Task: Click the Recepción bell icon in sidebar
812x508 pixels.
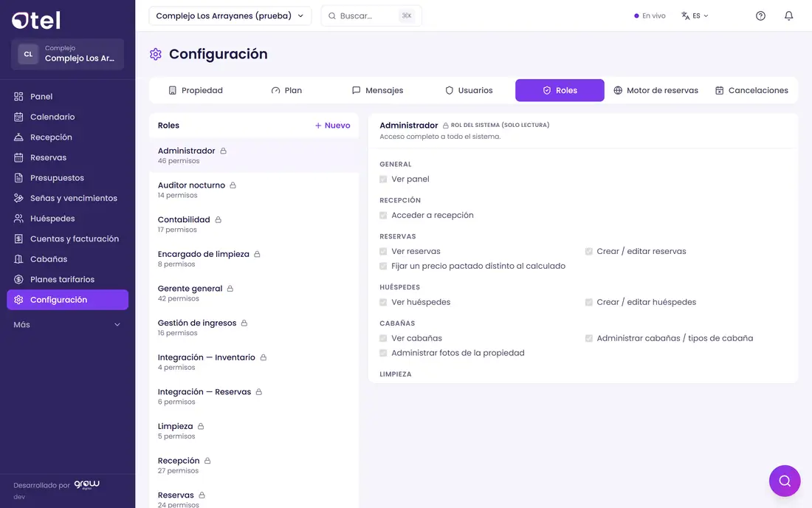Action: coord(18,137)
